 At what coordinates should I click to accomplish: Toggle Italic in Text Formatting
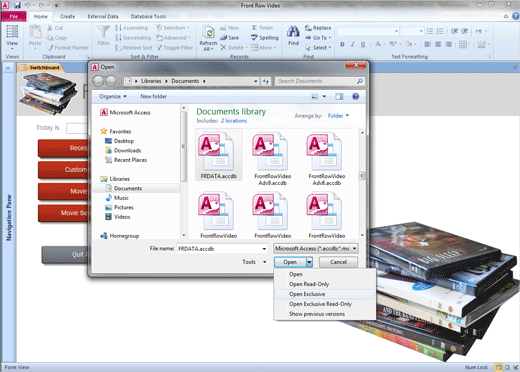[x=352, y=44]
